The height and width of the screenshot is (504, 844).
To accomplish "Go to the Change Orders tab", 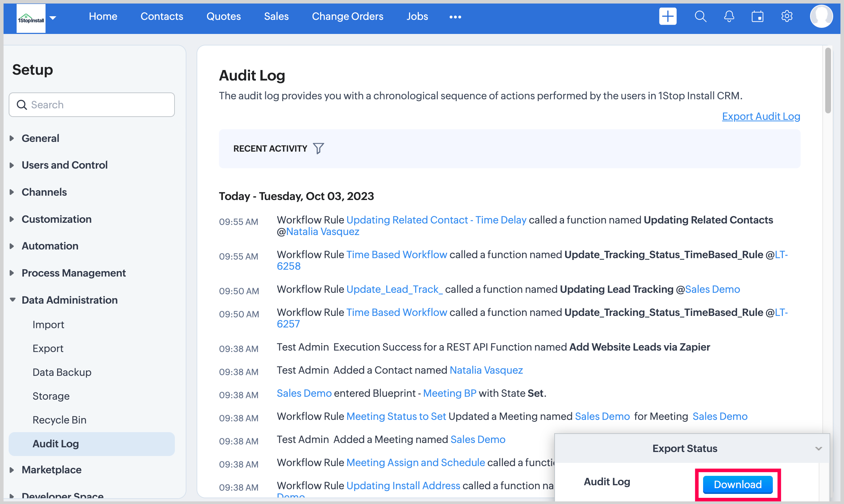I will pyautogui.click(x=347, y=17).
